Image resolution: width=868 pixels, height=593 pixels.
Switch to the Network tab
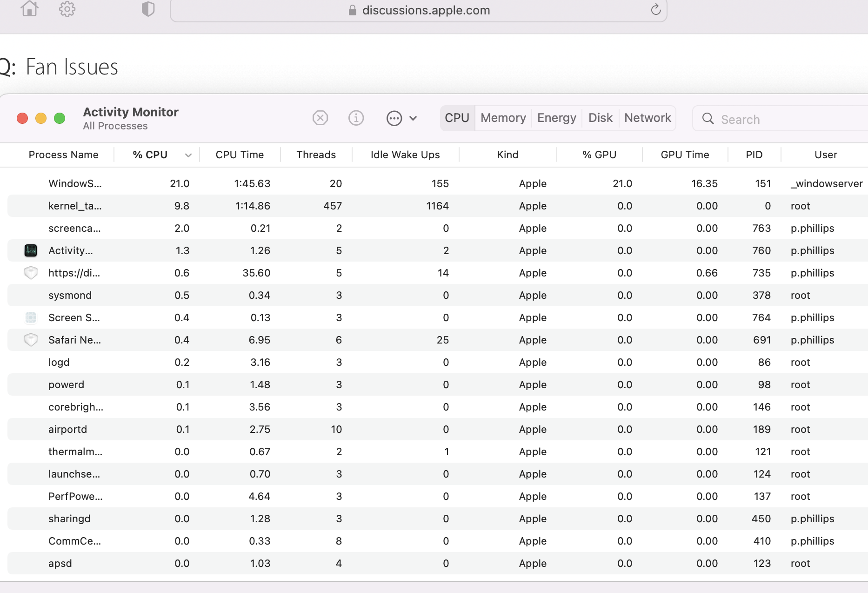click(x=648, y=118)
